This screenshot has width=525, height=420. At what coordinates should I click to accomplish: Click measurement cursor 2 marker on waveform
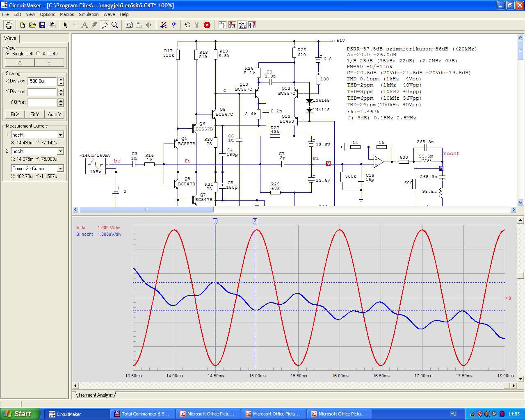255,221
